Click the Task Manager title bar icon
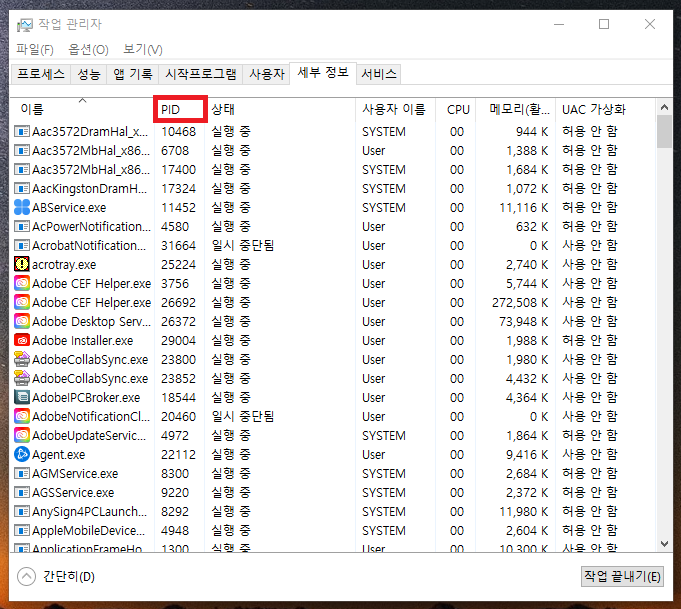The height and width of the screenshot is (609, 681). click(x=24, y=25)
